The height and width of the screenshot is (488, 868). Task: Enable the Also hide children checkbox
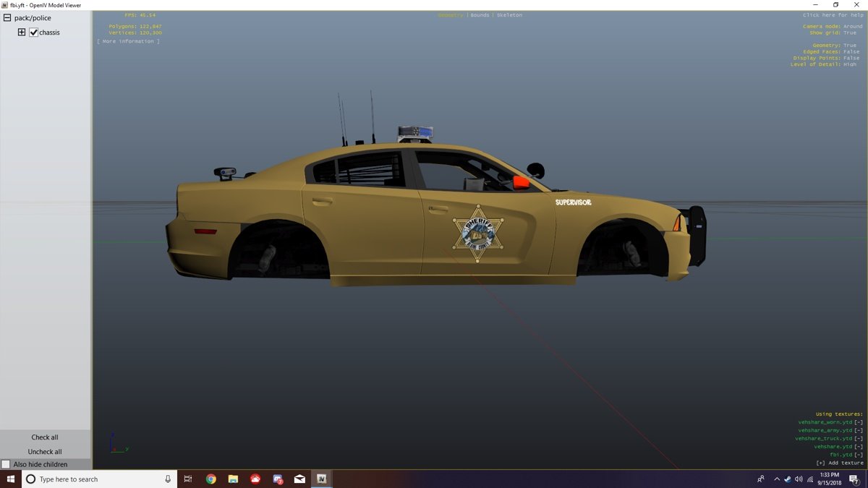6,464
